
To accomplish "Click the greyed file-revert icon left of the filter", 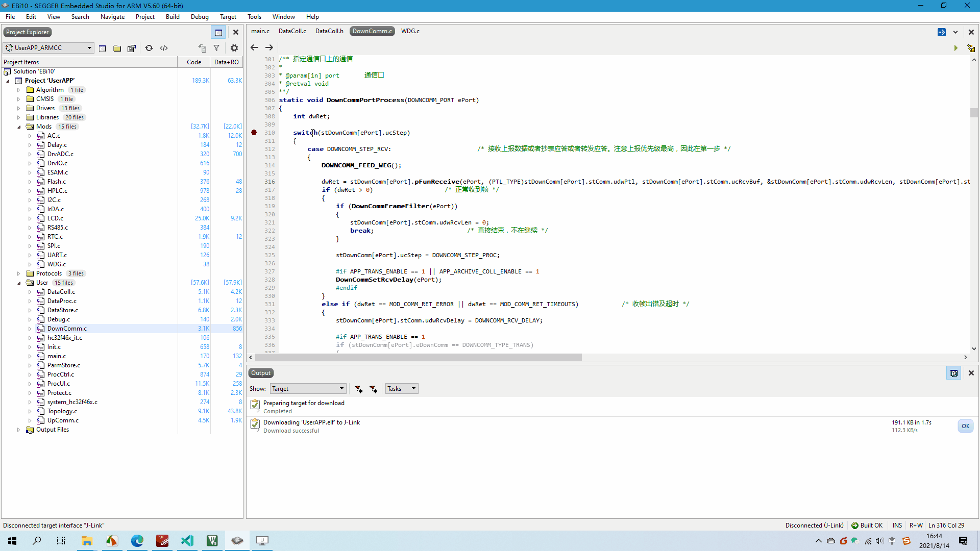I will (202, 48).
